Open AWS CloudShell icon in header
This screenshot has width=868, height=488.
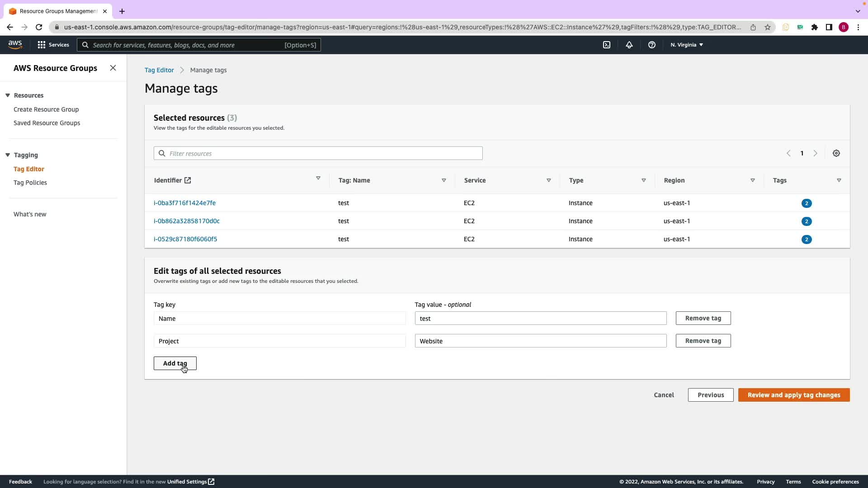coord(607,45)
